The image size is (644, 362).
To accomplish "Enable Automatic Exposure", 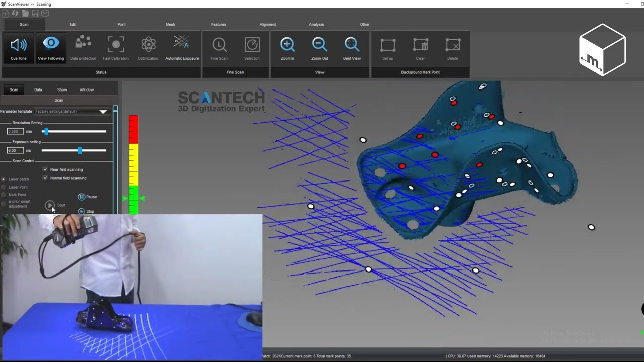I will 182,48.
